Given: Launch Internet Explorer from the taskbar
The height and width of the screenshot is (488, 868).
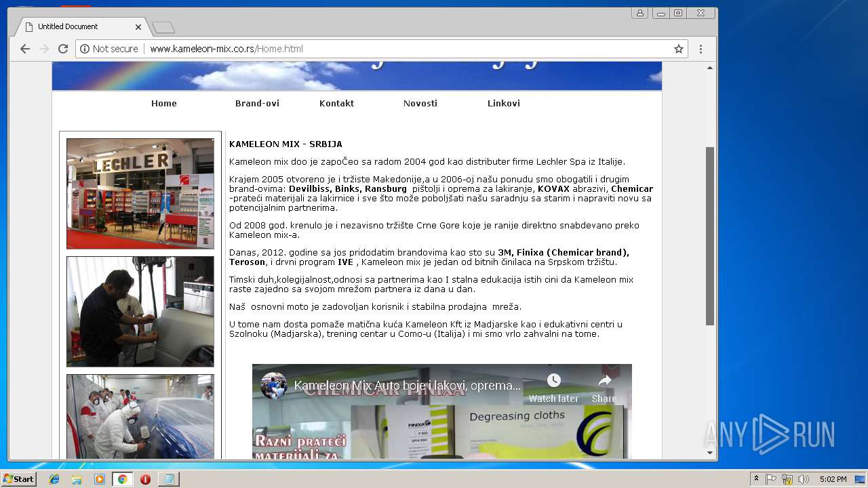Looking at the screenshot, I should (54, 479).
